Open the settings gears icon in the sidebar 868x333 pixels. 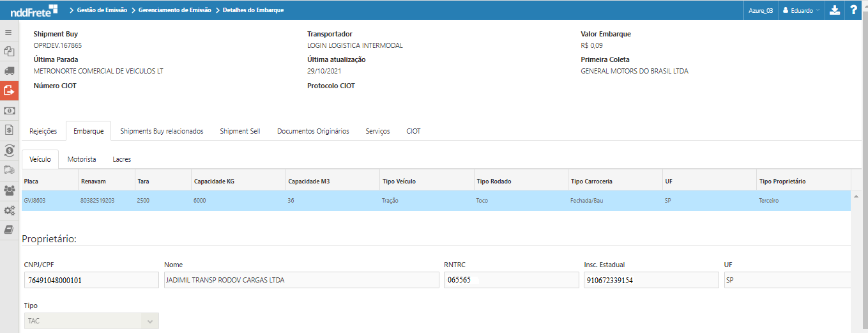coord(9,210)
